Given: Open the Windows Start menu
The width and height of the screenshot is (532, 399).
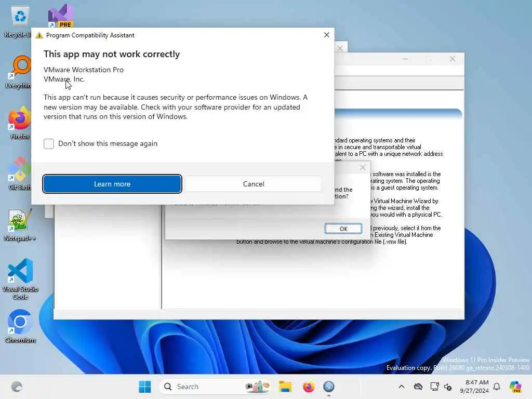Looking at the screenshot, I should (145, 387).
